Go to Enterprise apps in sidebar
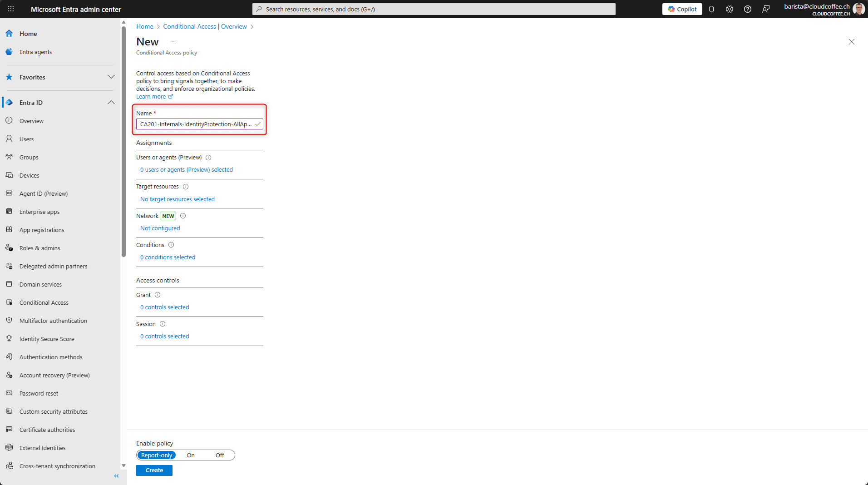The height and width of the screenshot is (485, 868). coord(39,212)
